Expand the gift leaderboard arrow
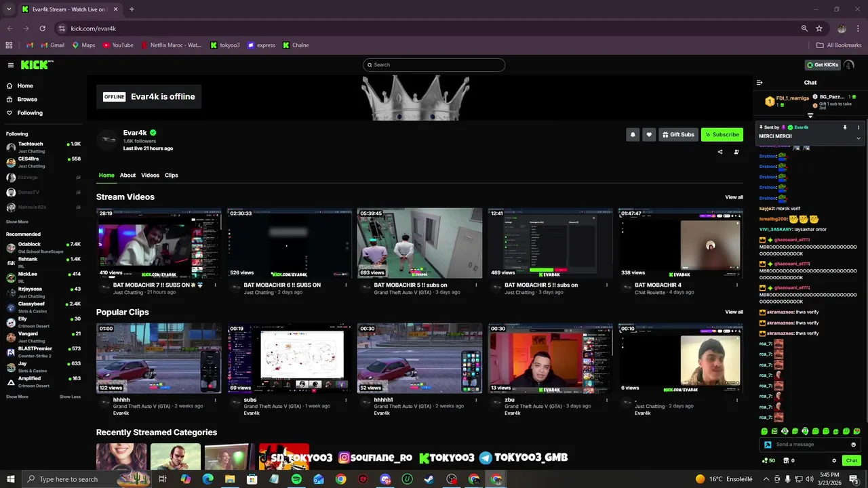The image size is (868, 488). [810, 115]
